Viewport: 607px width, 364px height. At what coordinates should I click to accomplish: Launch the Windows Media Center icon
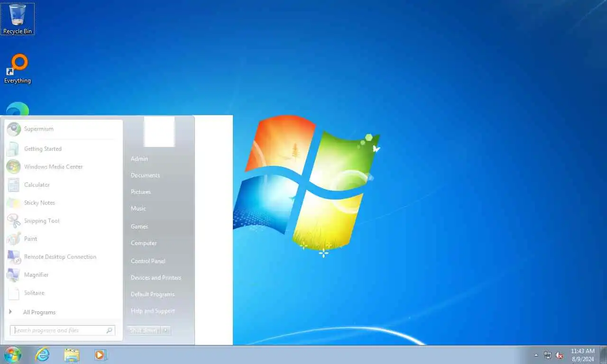coord(13,167)
